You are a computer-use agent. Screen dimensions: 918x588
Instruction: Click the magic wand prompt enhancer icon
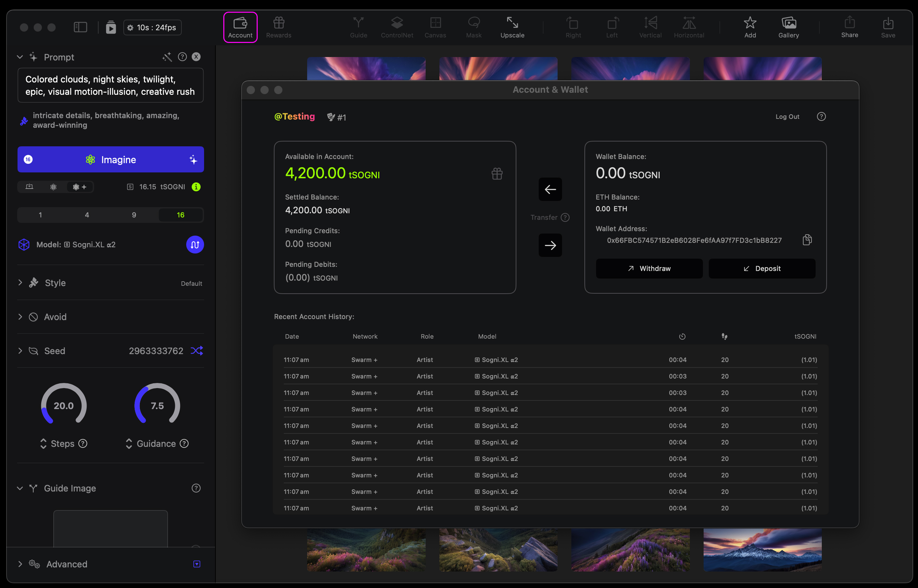pos(167,57)
